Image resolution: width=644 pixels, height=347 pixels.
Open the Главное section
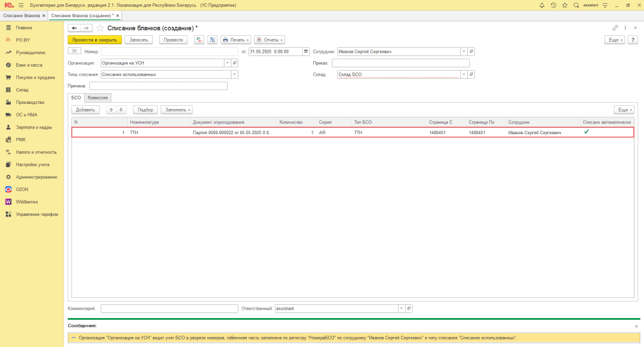(x=24, y=28)
